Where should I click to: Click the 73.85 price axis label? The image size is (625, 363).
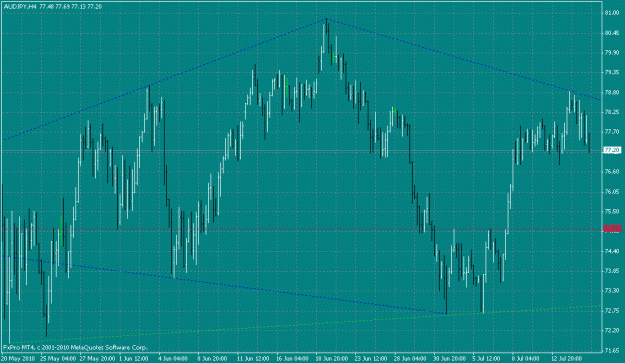click(x=612, y=271)
